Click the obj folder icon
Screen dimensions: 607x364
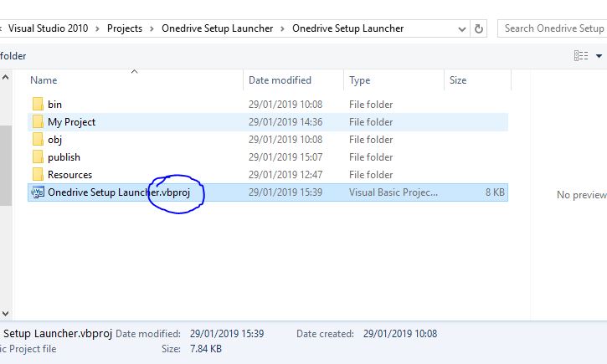(x=38, y=139)
